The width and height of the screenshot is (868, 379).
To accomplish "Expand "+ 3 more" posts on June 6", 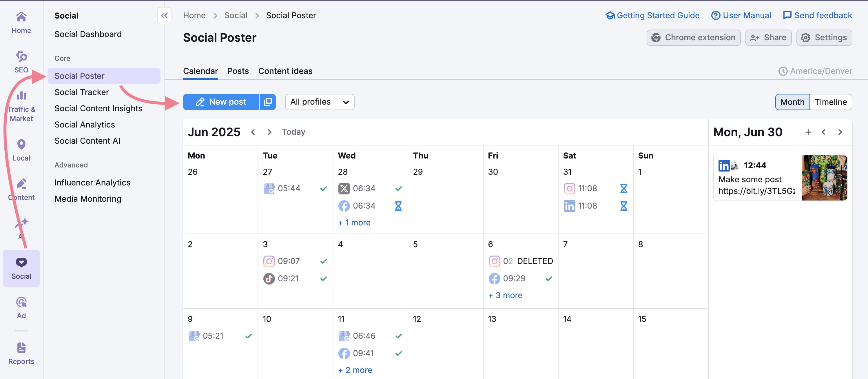I will (x=505, y=295).
